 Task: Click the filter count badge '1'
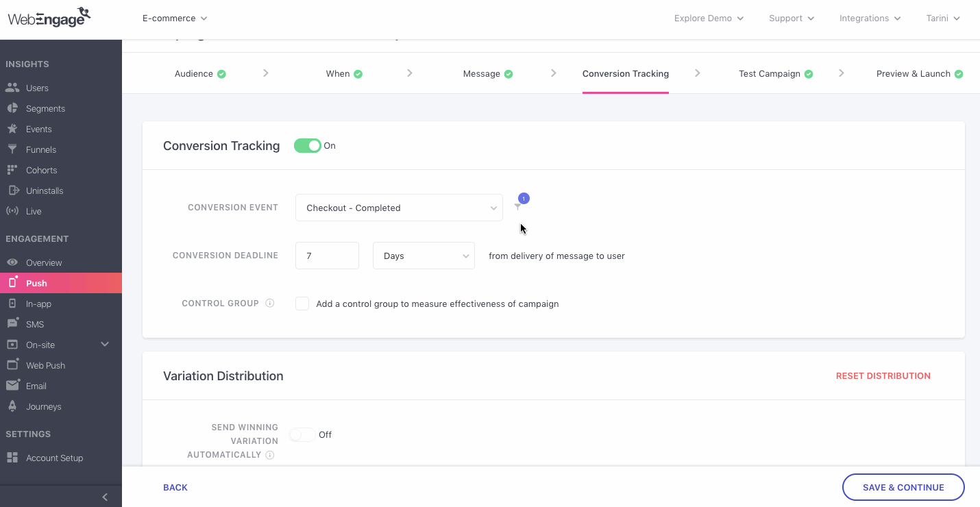524,199
